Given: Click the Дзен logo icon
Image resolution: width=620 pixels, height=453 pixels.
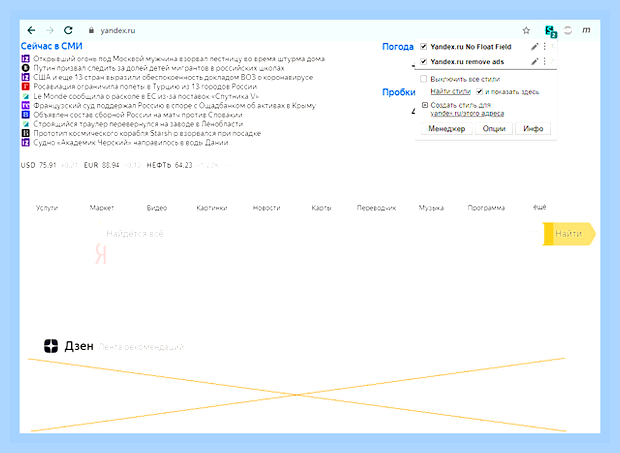Looking at the screenshot, I should click(x=51, y=346).
